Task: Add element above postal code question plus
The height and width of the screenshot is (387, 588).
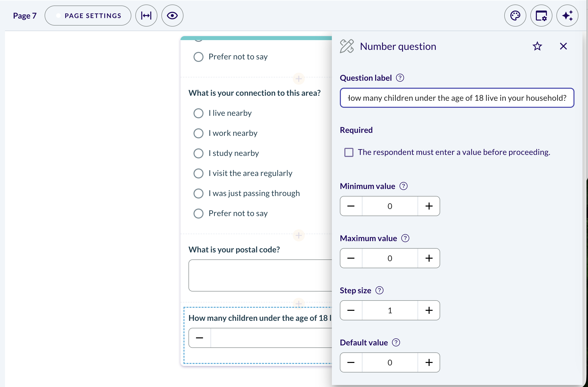Action: point(299,235)
